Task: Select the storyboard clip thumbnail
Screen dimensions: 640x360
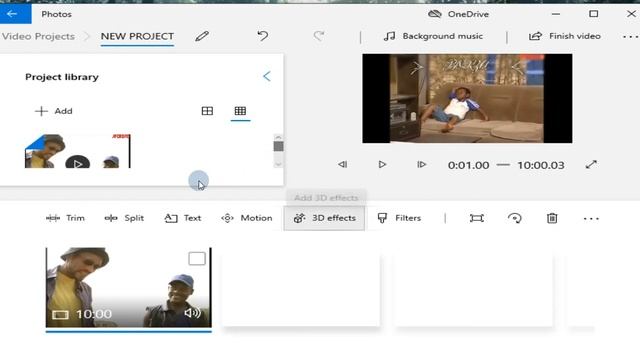Action: click(x=129, y=287)
